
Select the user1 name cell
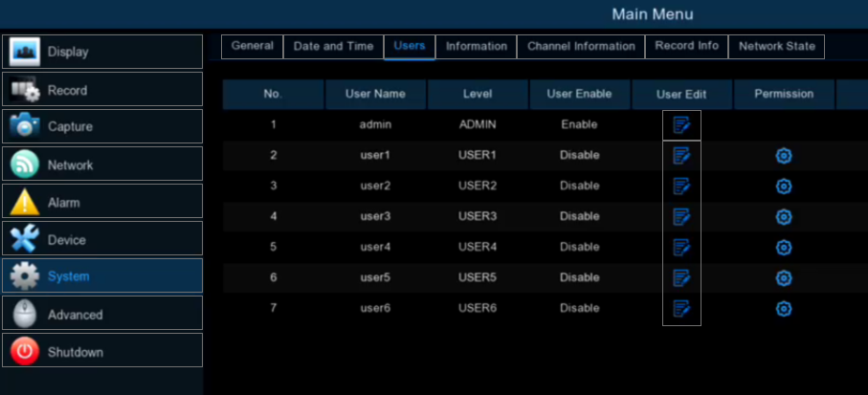(x=375, y=156)
